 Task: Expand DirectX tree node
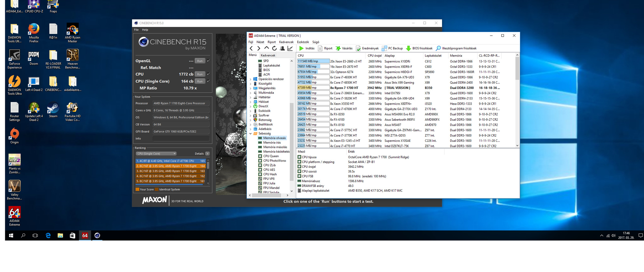pyautogui.click(x=250, y=106)
